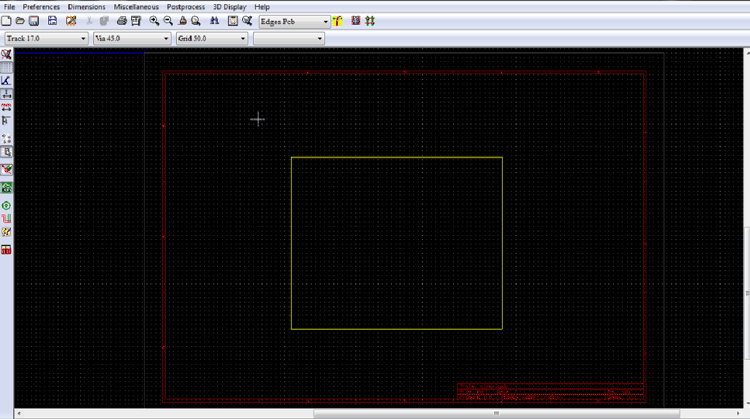Toggle tracks sketch mode
Image resolution: width=750 pixels, height=419 pixels.
tap(6, 219)
